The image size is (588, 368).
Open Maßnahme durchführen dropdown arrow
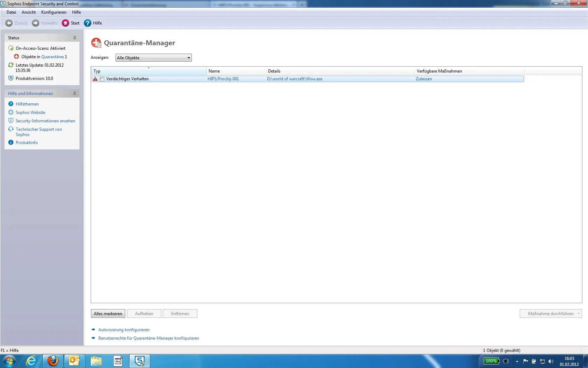click(x=579, y=314)
